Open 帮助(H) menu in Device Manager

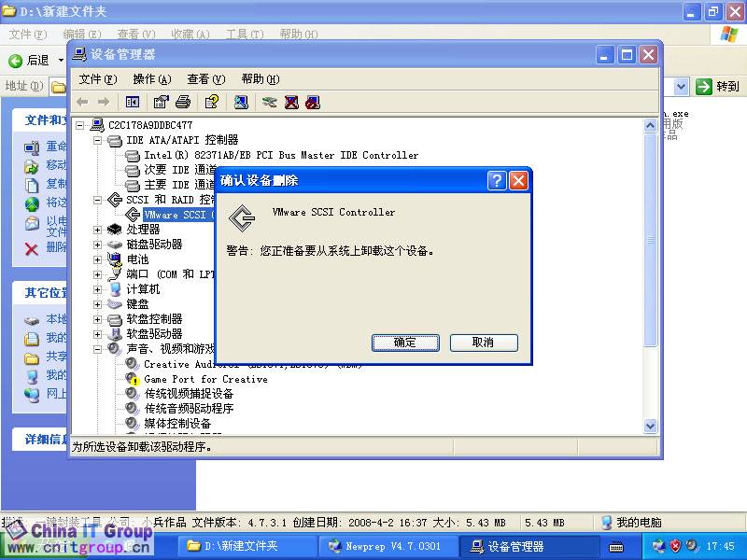tap(261, 79)
